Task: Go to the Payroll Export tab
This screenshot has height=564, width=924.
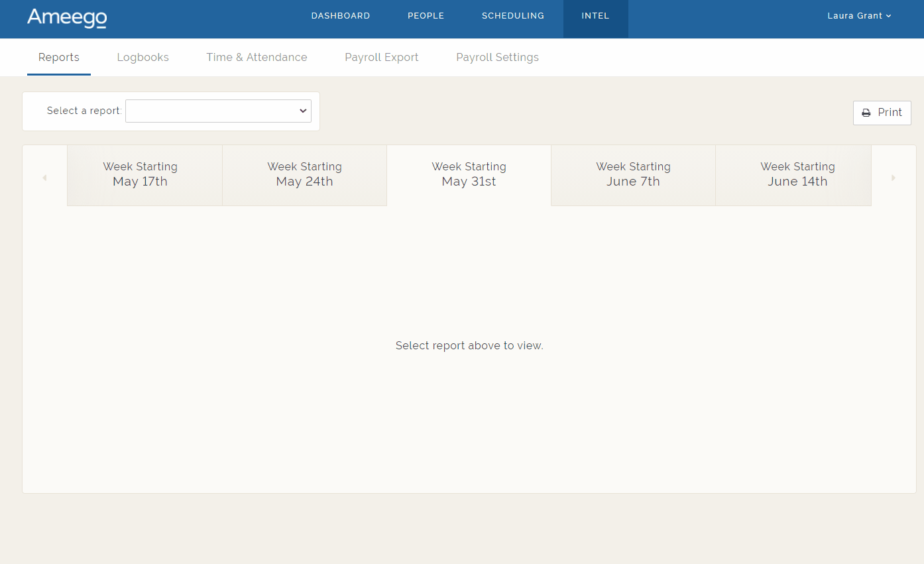Action: click(382, 58)
